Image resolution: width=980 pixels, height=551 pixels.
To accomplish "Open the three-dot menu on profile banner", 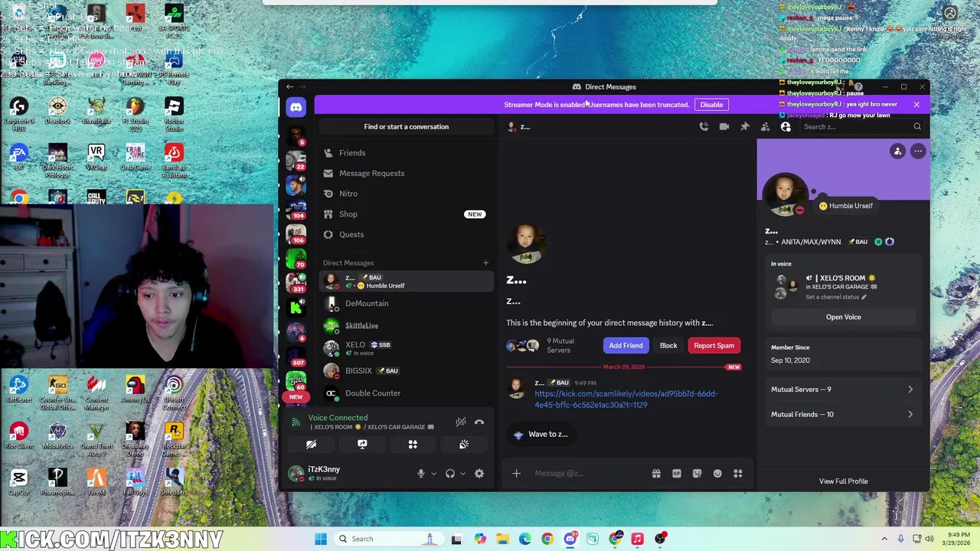I will pos(918,151).
